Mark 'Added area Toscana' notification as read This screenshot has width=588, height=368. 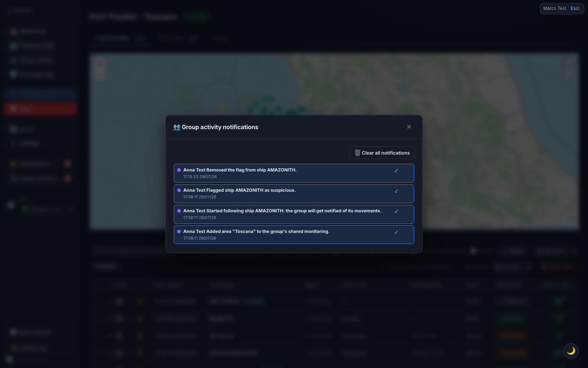tap(396, 232)
